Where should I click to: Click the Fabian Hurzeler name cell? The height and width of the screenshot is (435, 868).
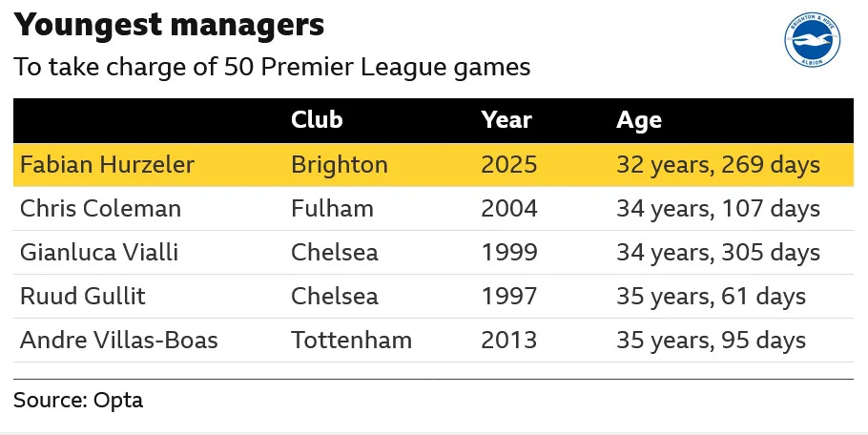tap(107, 165)
